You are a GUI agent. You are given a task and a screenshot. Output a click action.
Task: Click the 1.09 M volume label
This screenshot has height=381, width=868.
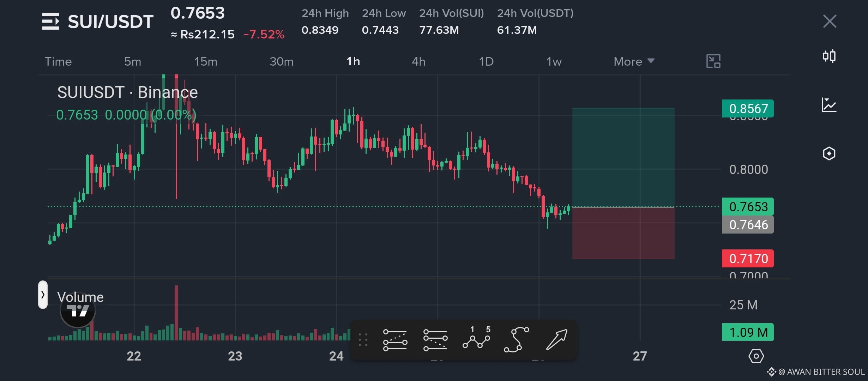[x=748, y=332]
